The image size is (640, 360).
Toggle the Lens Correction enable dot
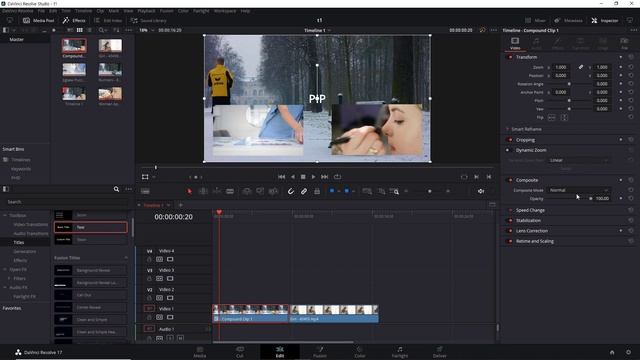pyautogui.click(x=510, y=231)
